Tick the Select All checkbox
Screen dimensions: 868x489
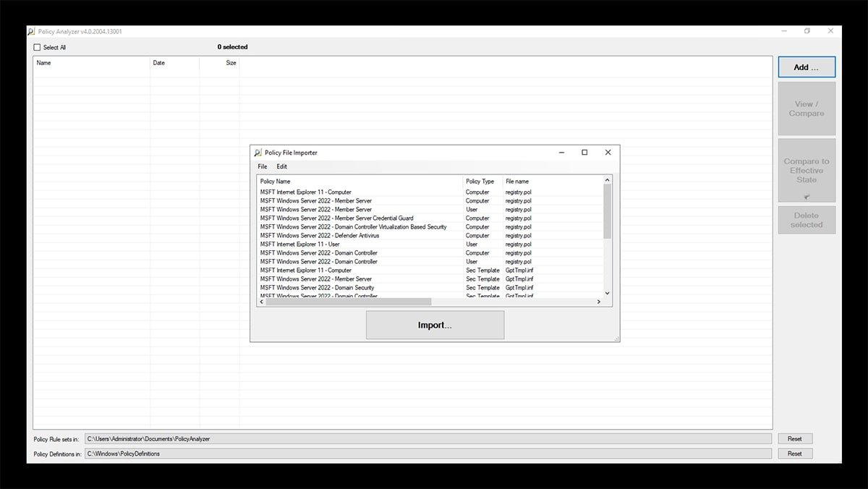38,48
